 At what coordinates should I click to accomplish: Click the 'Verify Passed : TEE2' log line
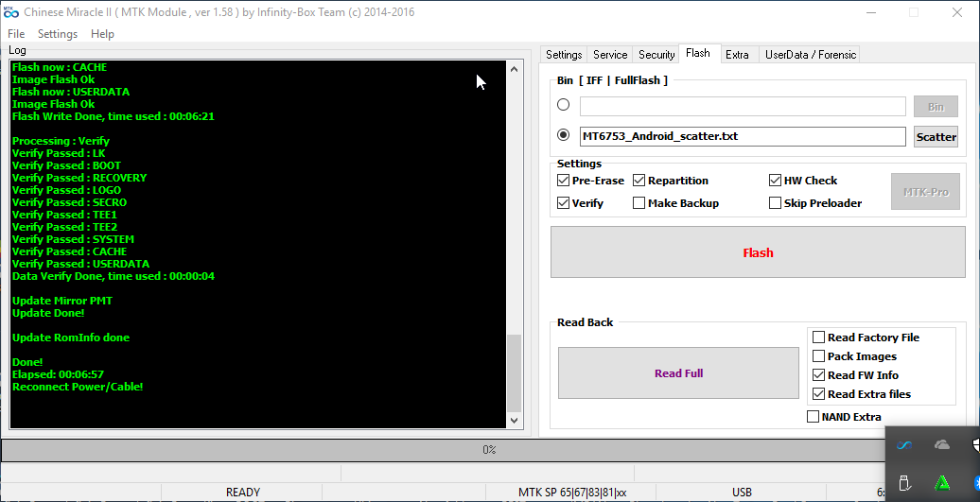[x=64, y=227]
